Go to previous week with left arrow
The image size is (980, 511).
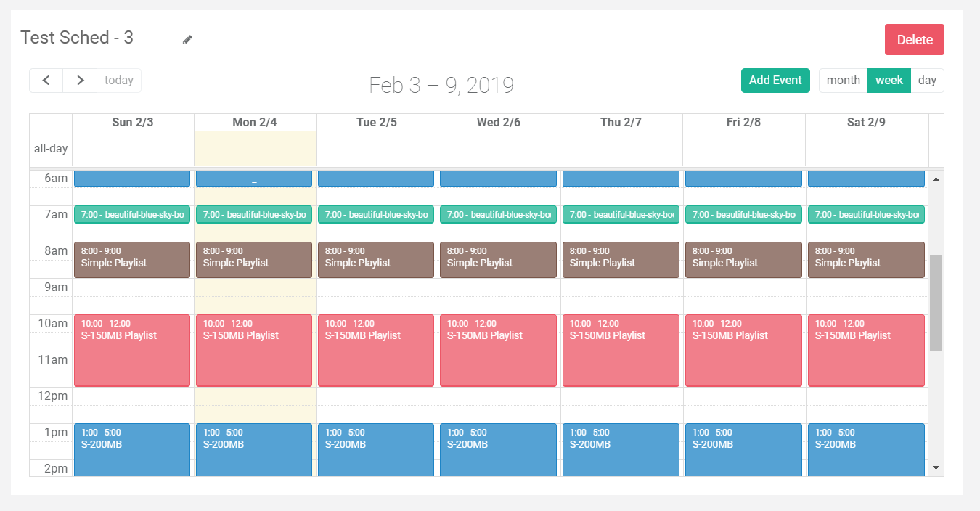(46, 80)
